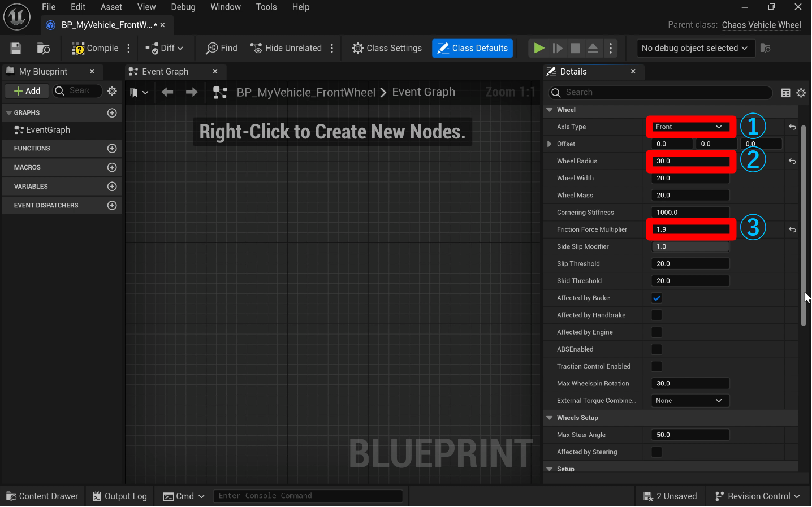Add a new macro with plus icon
This screenshot has width=812, height=507.
coord(112,167)
